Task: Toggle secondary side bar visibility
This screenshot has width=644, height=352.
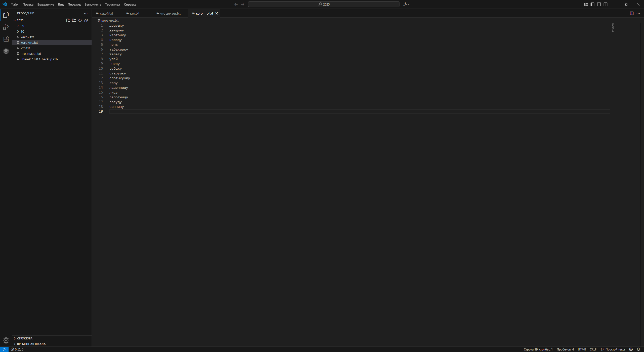Action: (606, 4)
